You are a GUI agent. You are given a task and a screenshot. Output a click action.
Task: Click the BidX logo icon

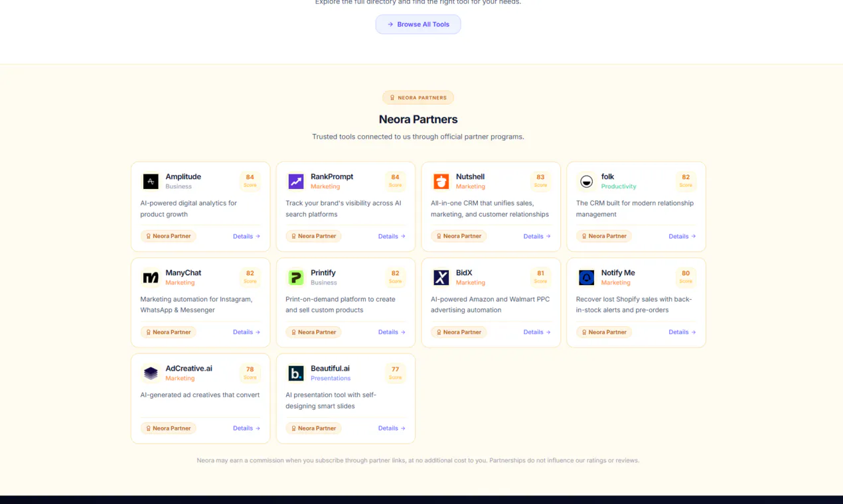click(441, 277)
